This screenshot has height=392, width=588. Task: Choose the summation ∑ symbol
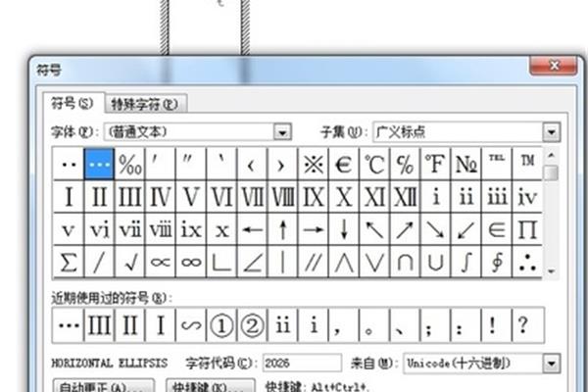69,262
